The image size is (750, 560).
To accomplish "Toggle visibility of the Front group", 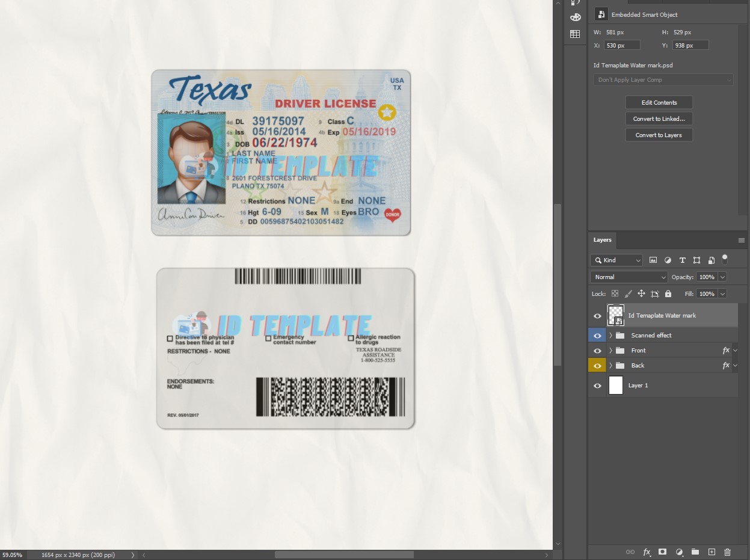I will [x=597, y=351].
